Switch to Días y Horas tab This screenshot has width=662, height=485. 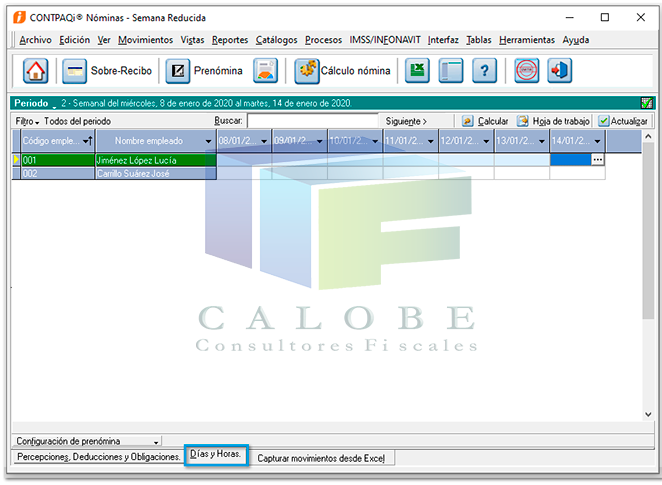click(x=215, y=455)
